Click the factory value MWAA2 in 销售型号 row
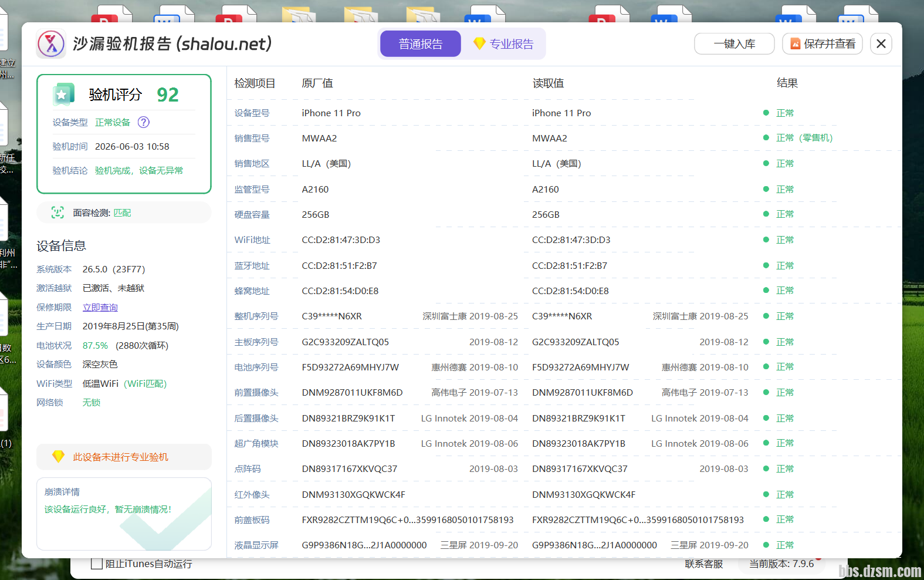Screen dimensions: 924x580 320,138
